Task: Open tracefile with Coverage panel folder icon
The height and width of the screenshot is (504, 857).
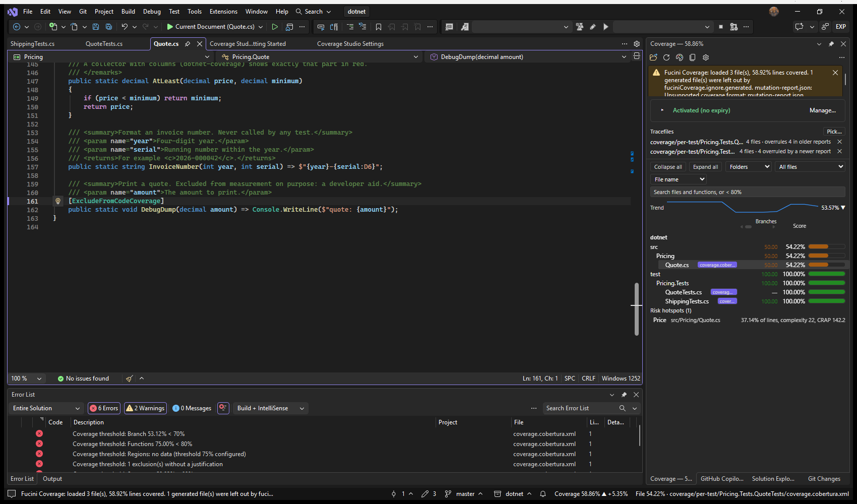Action: point(654,57)
